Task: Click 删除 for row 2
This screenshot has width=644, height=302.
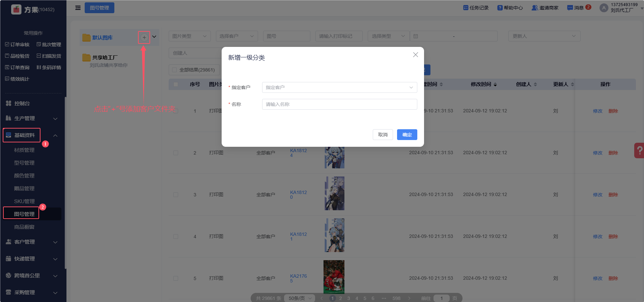Action: pyautogui.click(x=613, y=153)
